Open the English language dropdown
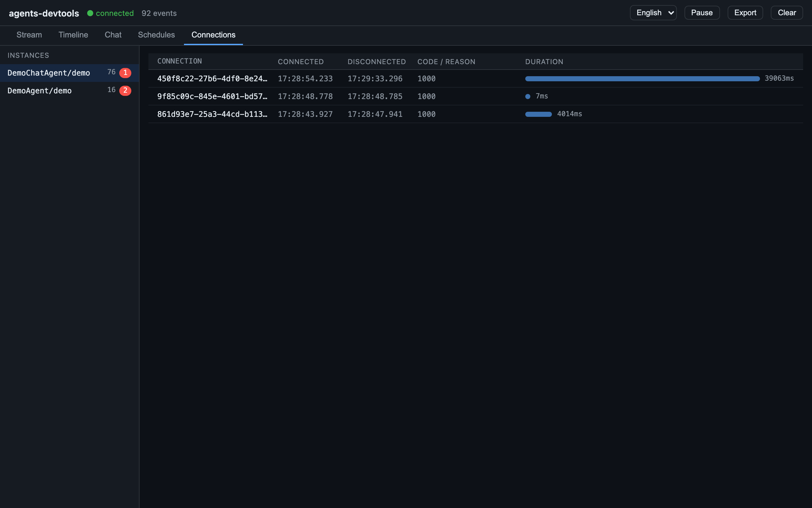The width and height of the screenshot is (812, 508). click(653, 13)
